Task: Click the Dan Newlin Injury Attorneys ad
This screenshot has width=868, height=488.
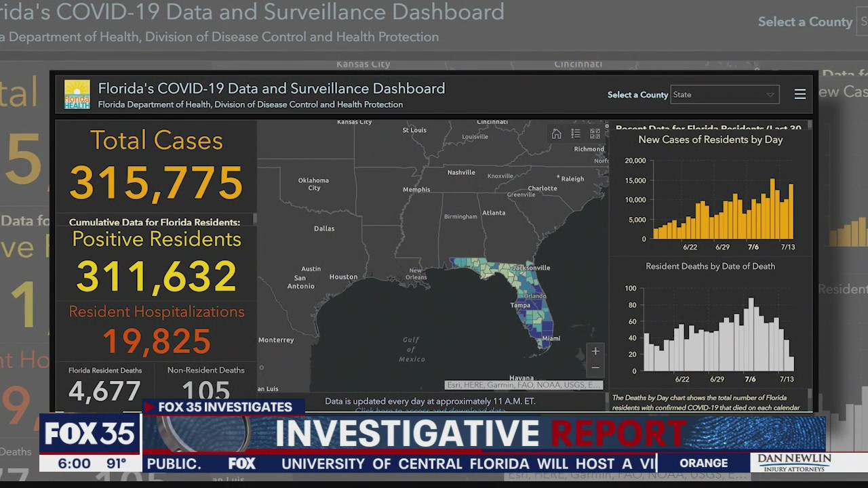Action: point(794,463)
